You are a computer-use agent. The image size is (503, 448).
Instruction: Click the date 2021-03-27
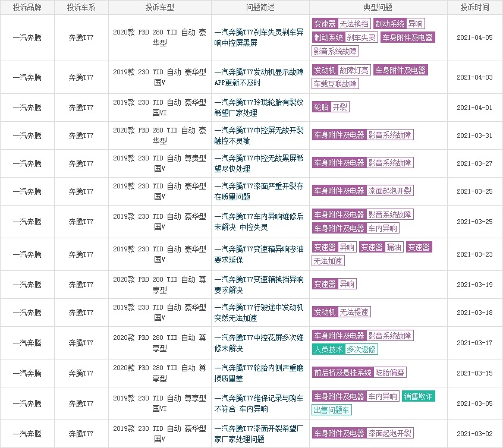click(475, 163)
